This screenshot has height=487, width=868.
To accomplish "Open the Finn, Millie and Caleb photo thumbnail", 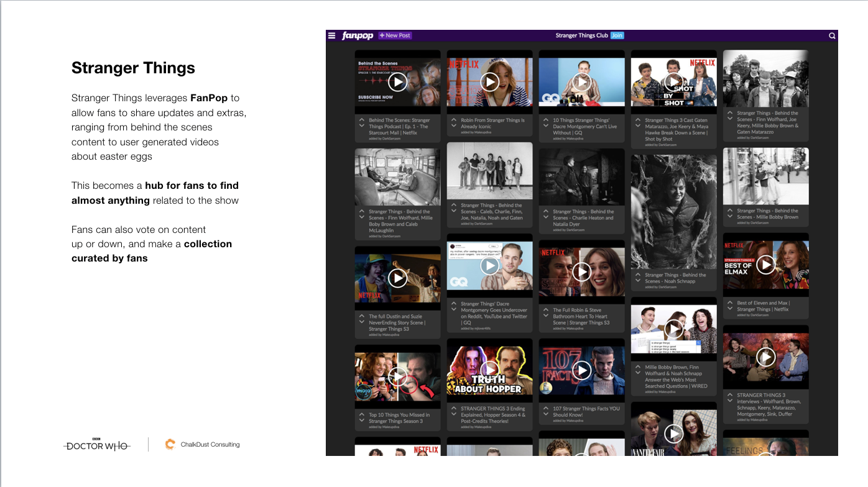I will 397,176.
